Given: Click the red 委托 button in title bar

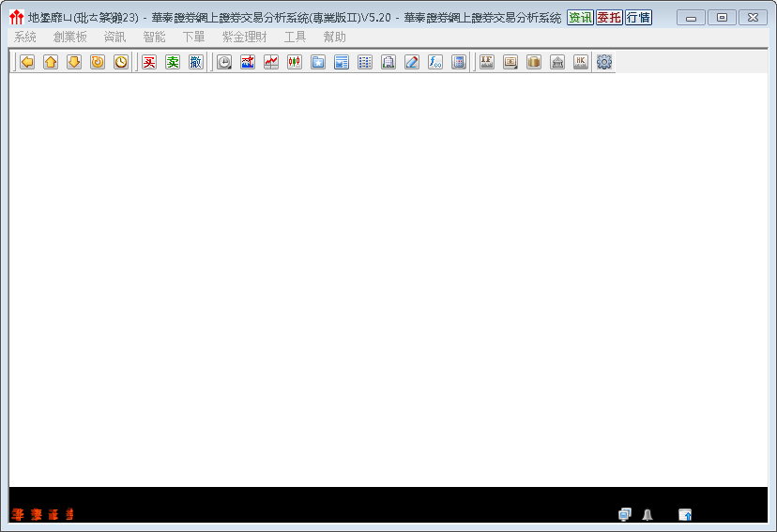Looking at the screenshot, I should (x=609, y=18).
